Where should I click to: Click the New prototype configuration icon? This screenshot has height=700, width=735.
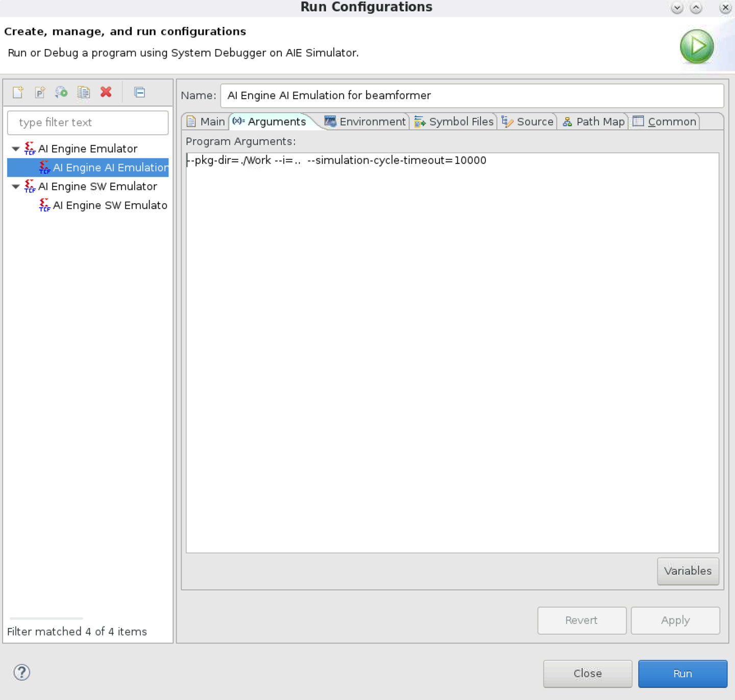click(x=40, y=92)
